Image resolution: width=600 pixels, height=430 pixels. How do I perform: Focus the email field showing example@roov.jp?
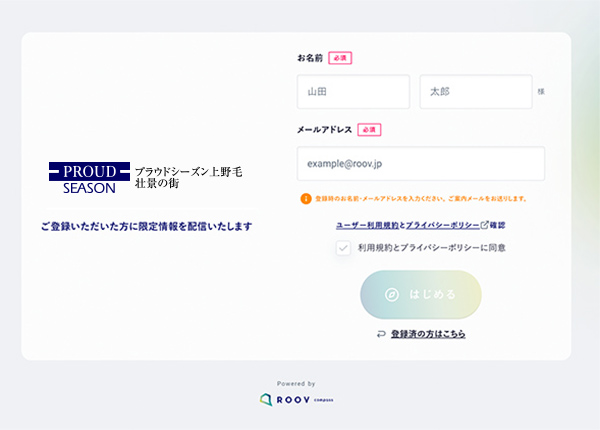point(421,164)
